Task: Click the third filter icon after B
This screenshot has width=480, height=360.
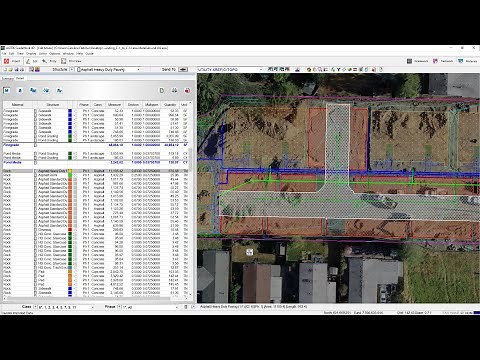Action: click(x=33, y=90)
